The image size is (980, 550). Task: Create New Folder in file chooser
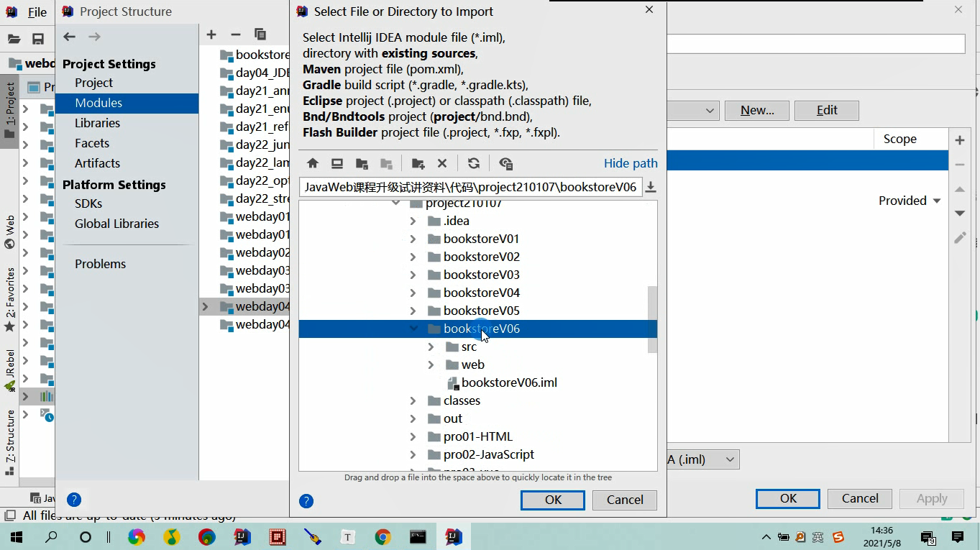point(418,163)
